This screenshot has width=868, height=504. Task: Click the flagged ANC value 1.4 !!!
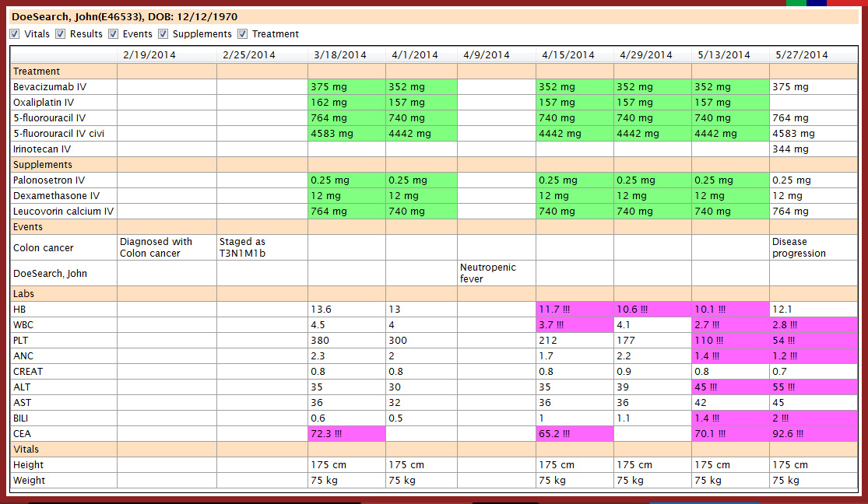730,355
